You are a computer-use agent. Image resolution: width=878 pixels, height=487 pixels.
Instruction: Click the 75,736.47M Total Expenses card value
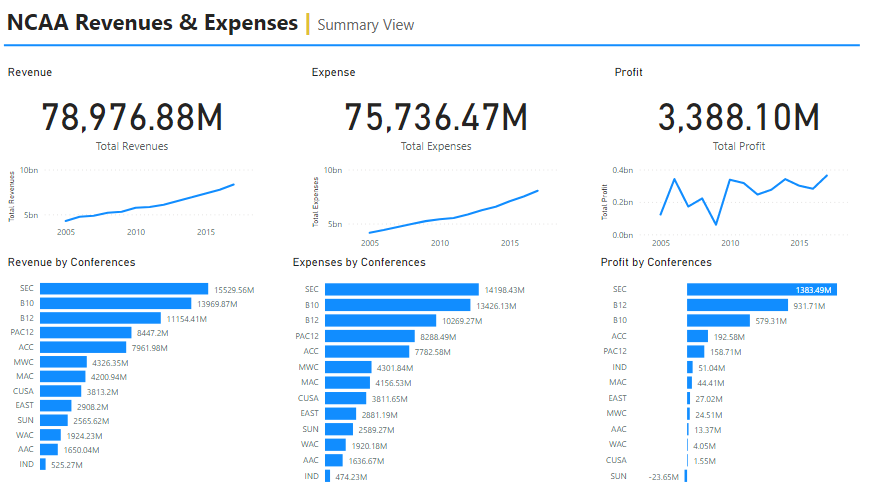436,118
